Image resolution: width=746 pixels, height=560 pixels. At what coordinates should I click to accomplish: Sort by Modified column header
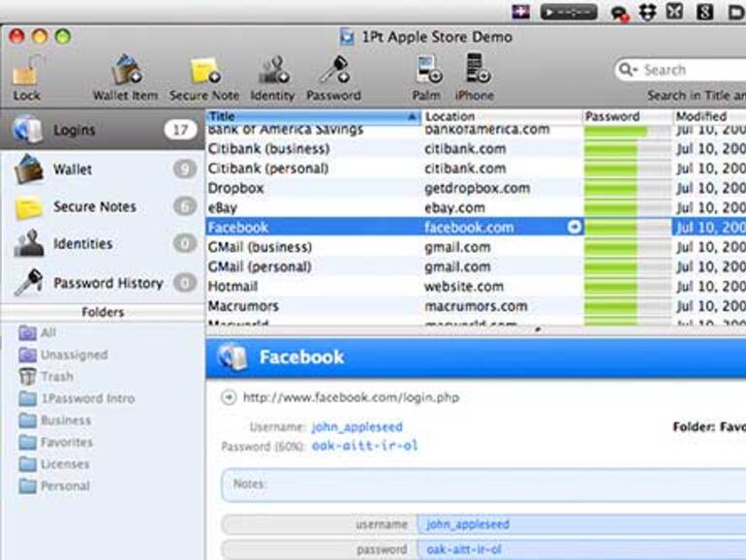pos(710,116)
